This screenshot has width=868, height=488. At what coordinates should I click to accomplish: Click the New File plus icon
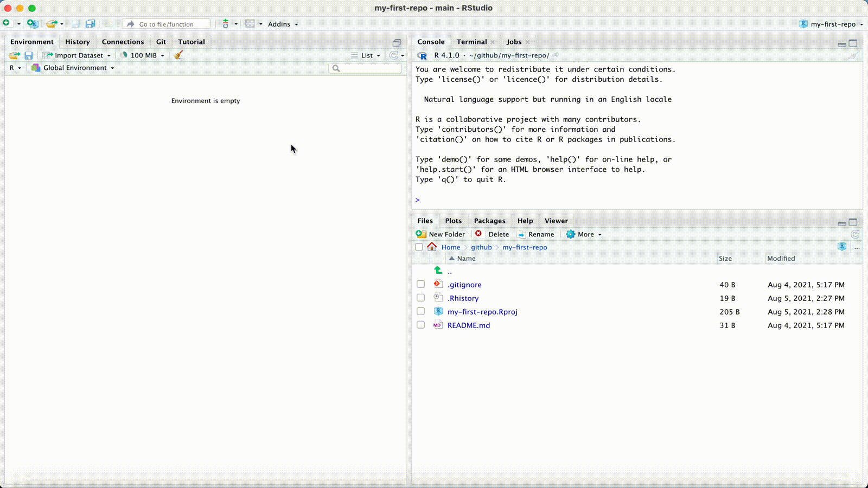7,23
